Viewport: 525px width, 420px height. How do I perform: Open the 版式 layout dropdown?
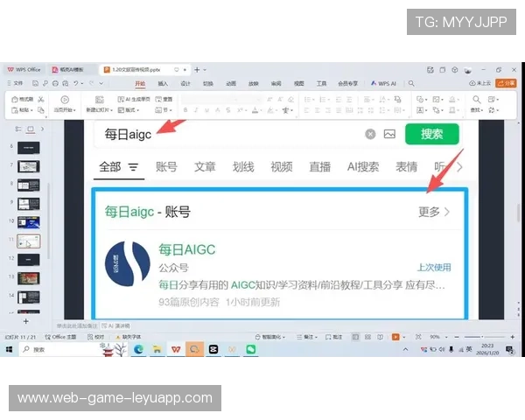(x=129, y=110)
